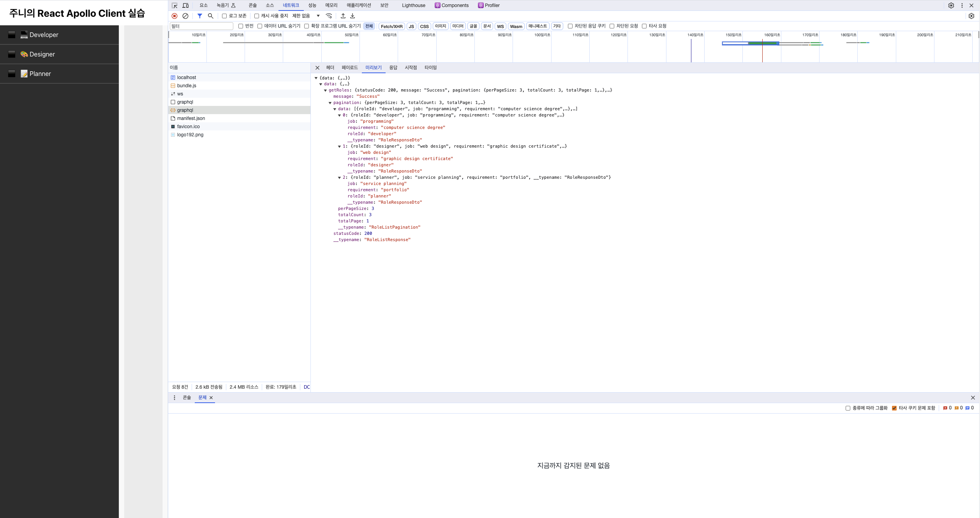Image resolution: width=980 pixels, height=518 pixels.
Task: Toggle the device toolbar icon
Action: point(185,5)
